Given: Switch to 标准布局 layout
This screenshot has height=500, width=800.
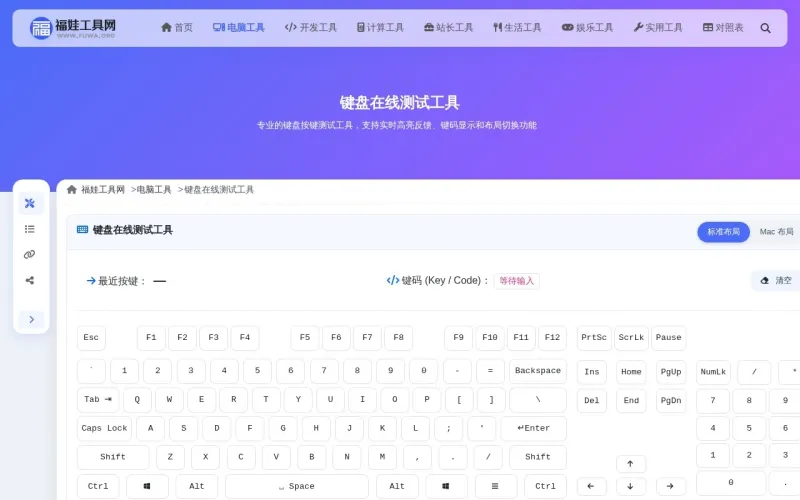Looking at the screenshot, I should pos(723,232).
